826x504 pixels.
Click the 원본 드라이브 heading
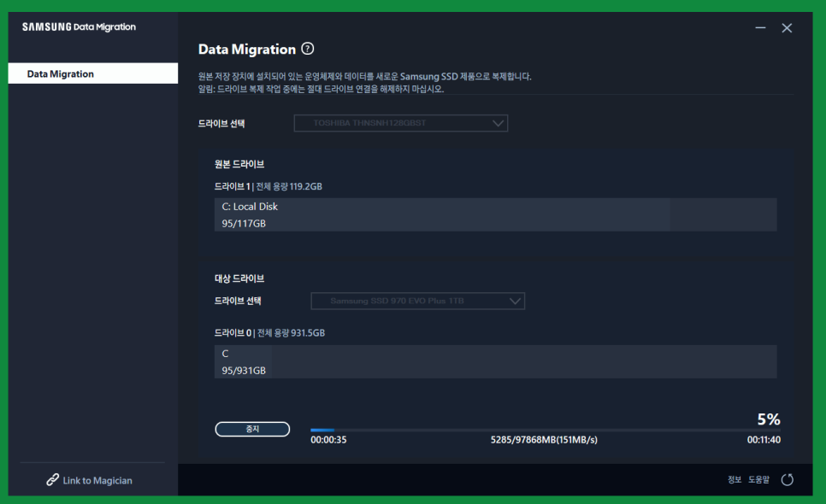coord(239,164)
